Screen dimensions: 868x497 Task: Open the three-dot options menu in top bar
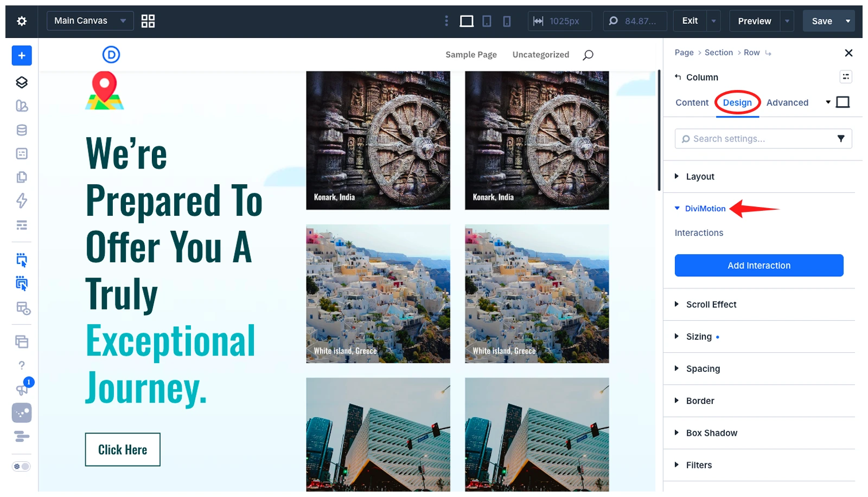point(446,21)
